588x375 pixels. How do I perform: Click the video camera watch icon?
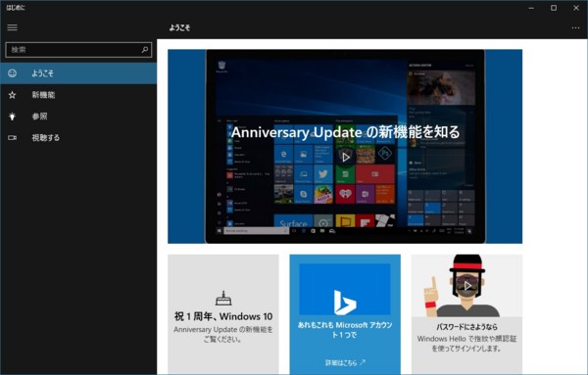click(12, 137)
